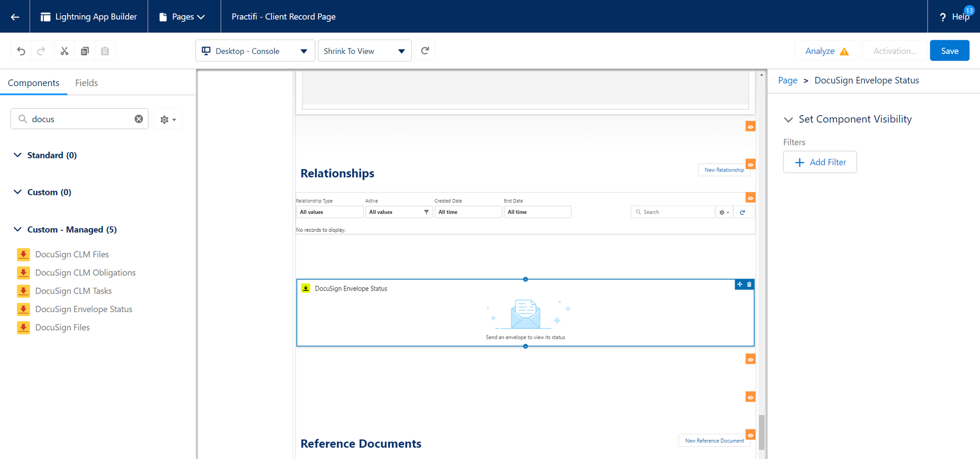Click the Activation... button
The width and height of the screenshot is (980, 459).
point(894,51)
